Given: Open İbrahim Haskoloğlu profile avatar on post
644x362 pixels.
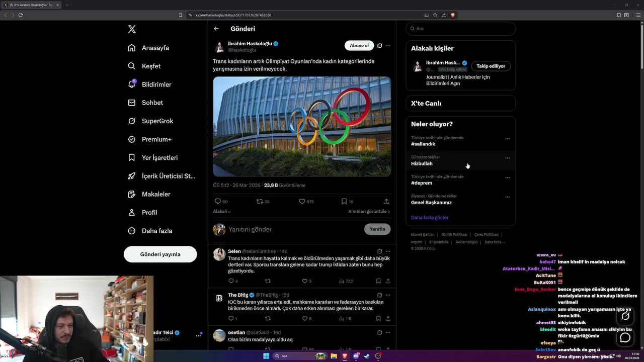Looking at the screenshot, I should (x=219, y=47).
